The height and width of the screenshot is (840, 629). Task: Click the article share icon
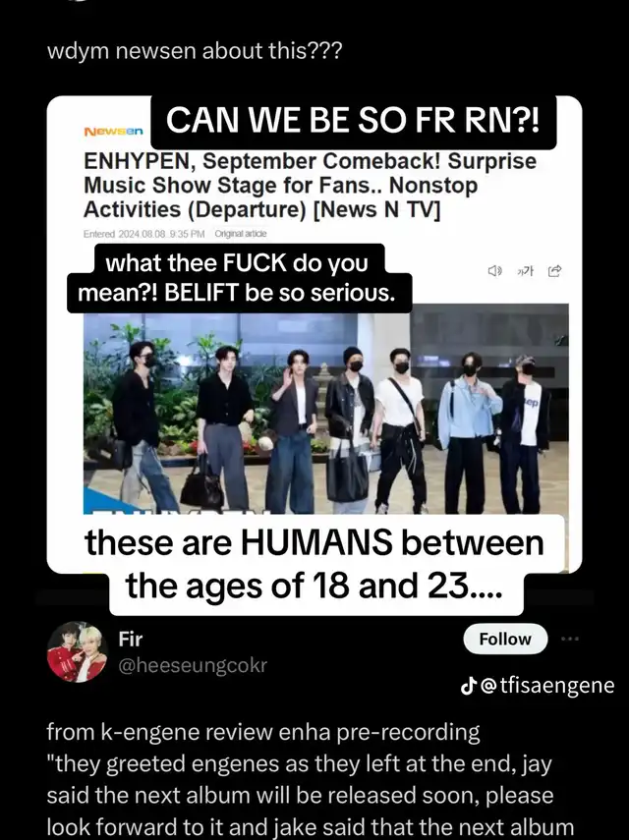click(554, 271)
